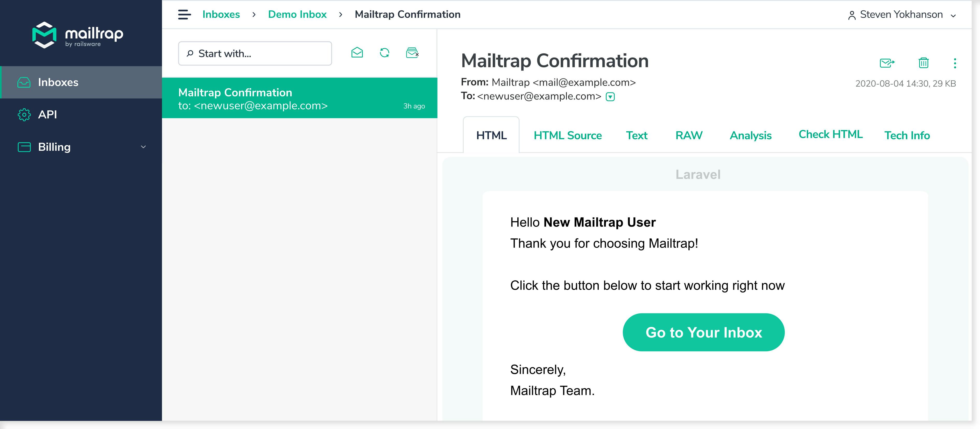
Task: Click the Mailtrap Confirmation email title
Action: pos(555,61)
